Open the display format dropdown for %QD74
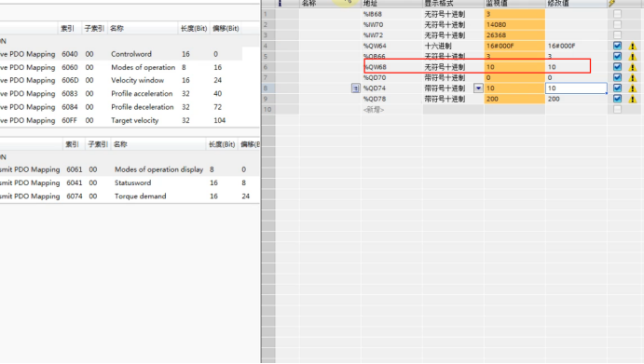This screenshot has height=364, width=644. pyautogui.click(x=478, y=88)
